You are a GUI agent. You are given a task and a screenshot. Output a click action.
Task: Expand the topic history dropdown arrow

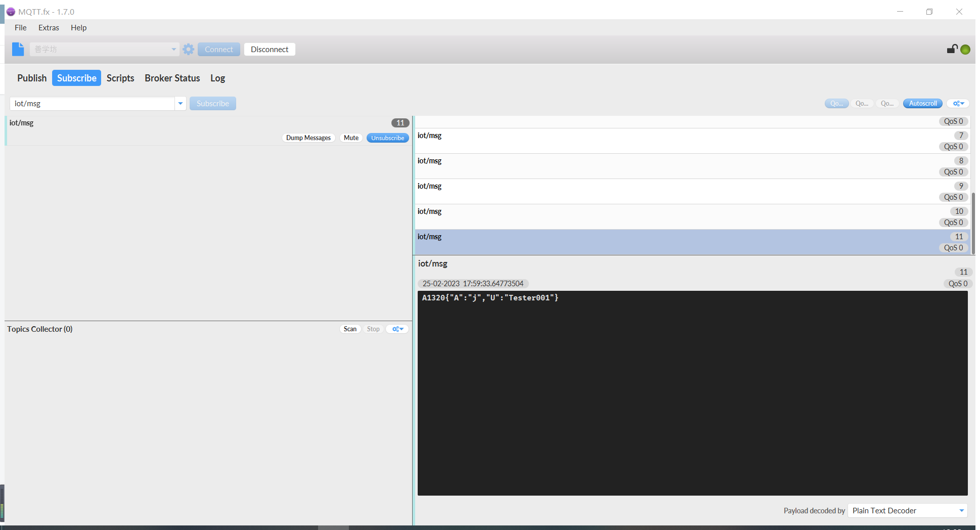click(181, 103)
